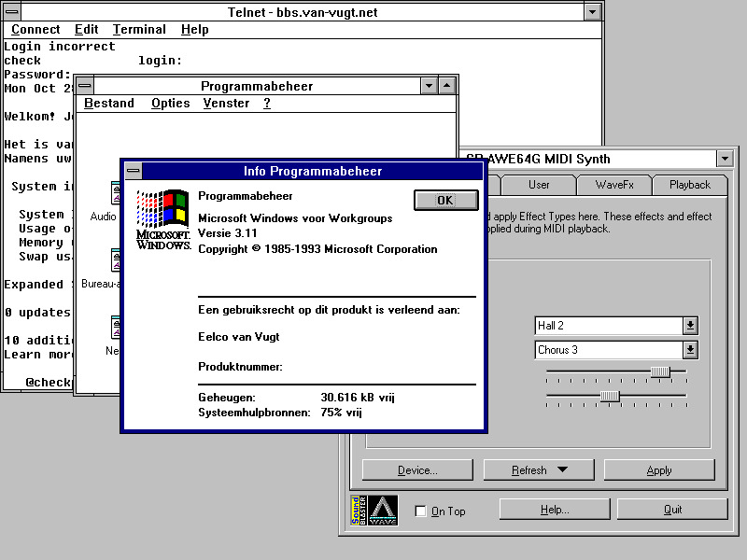Enable the On Top checkbox

421,511
